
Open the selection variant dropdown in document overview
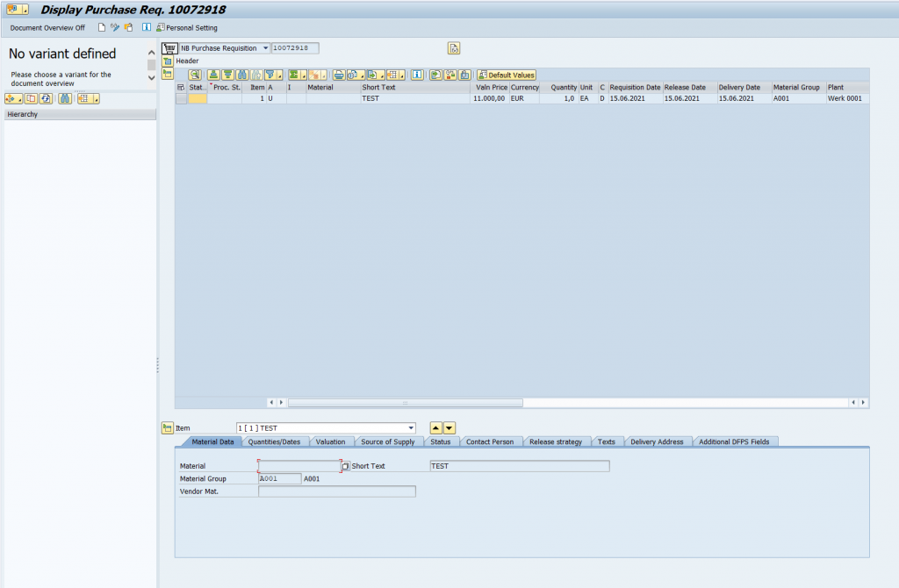coord(12,98)
